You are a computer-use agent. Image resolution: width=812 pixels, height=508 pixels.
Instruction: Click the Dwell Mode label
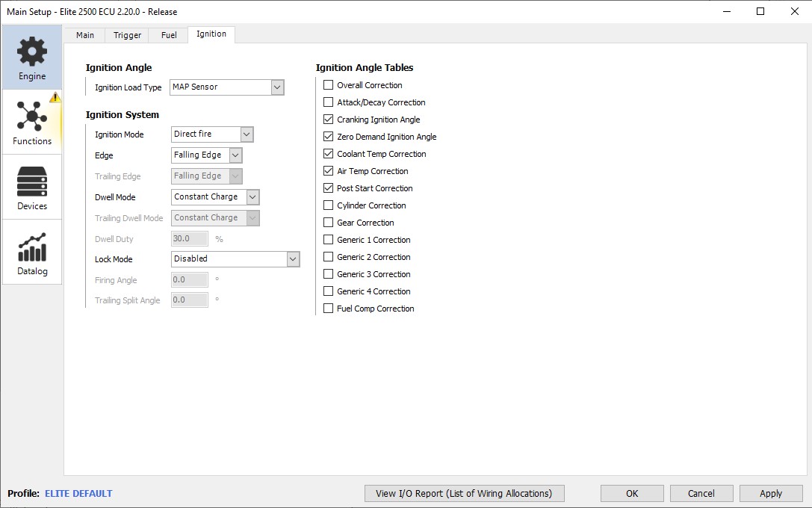(115, 197)
